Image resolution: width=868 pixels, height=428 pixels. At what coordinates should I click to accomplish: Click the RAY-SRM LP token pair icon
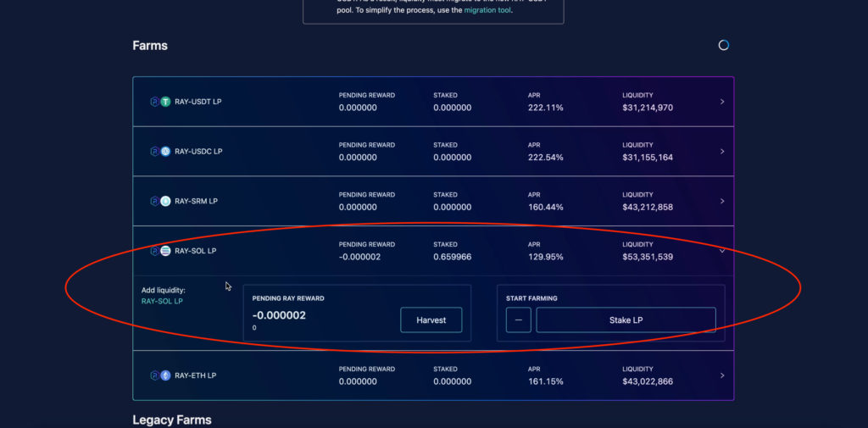pyautogui.click(x=160, y=201)
